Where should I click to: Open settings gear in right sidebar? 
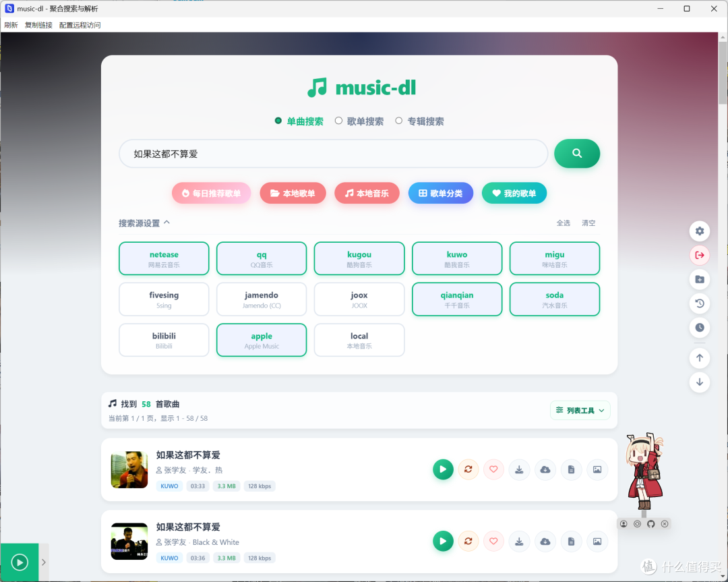pyautogui.click(x=700, y=231)
